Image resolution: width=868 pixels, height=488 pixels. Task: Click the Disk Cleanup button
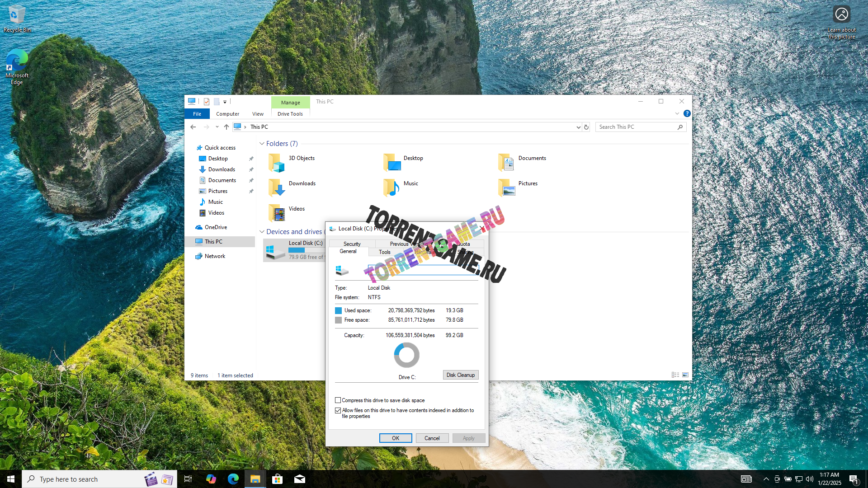pos(460,375)
